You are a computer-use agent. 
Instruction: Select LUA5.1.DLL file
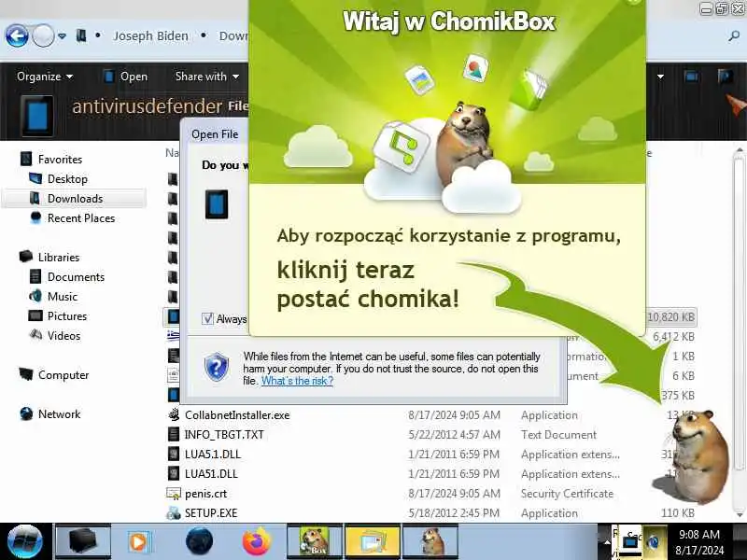pyautogui.click(x=213, y=455)
